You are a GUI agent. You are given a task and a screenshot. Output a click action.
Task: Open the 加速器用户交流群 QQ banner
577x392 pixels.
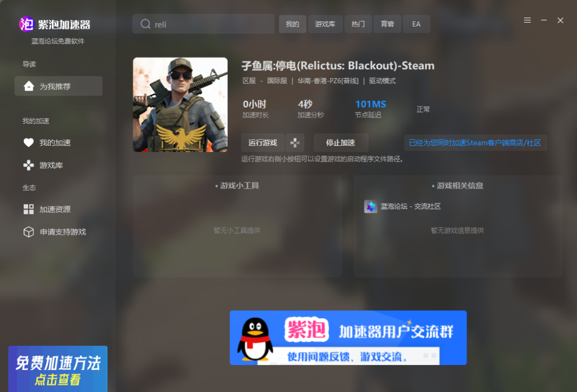(348, 337)
